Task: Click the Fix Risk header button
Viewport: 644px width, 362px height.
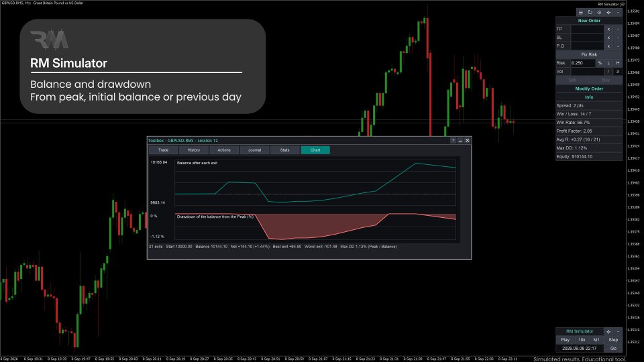Action: [589, 54]
